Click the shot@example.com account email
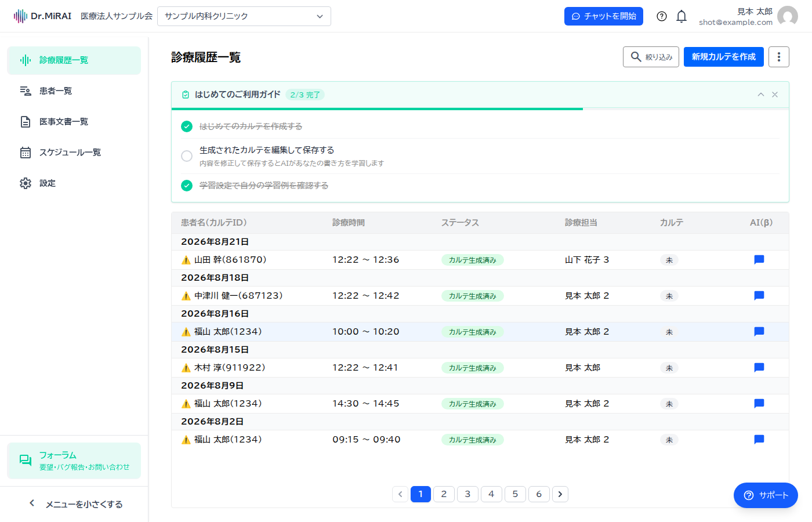 pyautogui.click(x=735, y=22)
